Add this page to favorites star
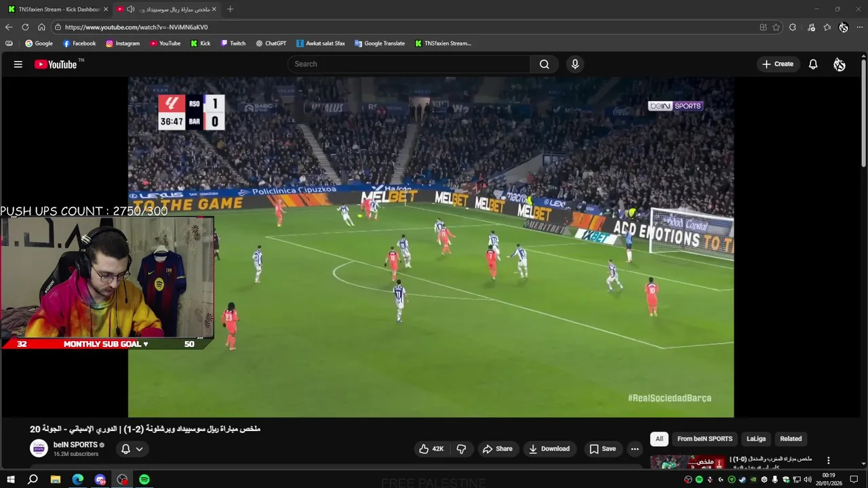Screen dimensions: 868x488 (776, 27)
